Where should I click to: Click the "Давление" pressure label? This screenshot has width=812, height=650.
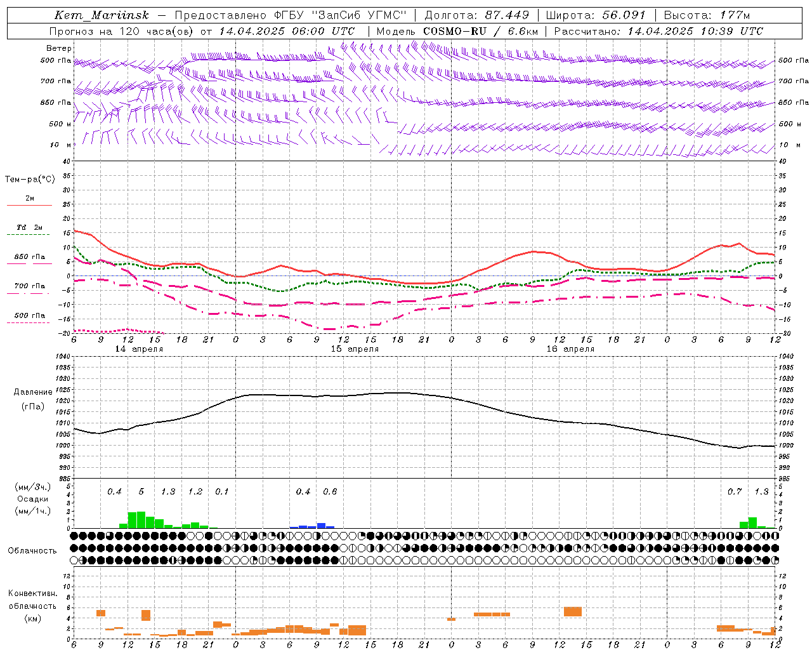tap(33, 392)
